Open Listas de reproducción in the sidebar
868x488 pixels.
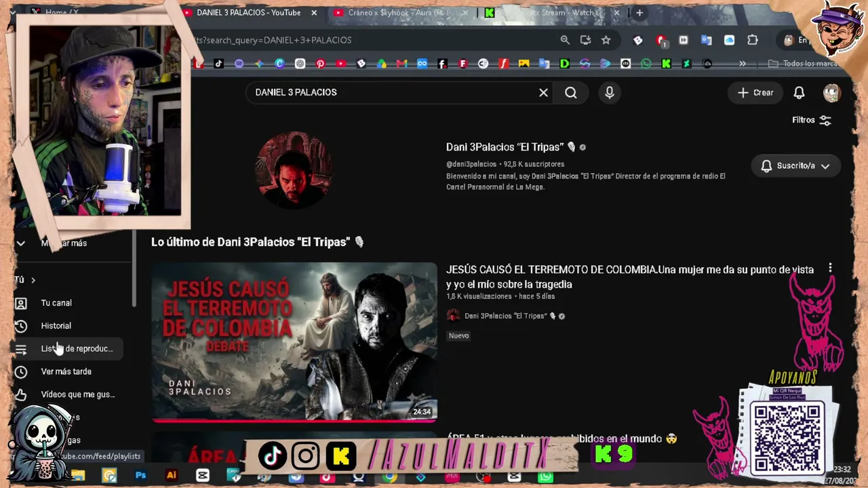click(68, 349)
